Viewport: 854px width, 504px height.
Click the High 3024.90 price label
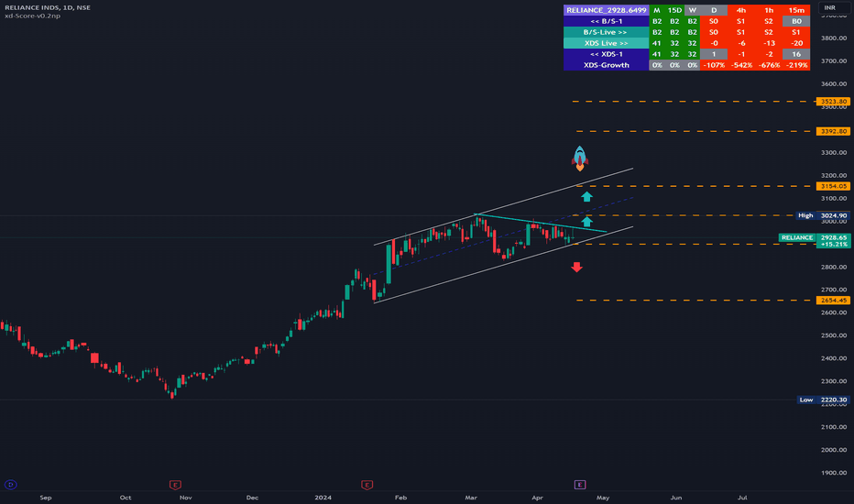823,215
